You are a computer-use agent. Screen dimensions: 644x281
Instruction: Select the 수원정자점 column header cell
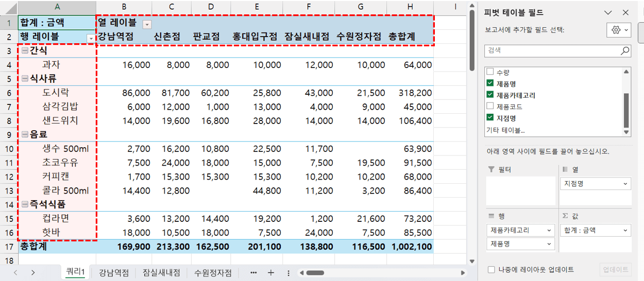360,37
